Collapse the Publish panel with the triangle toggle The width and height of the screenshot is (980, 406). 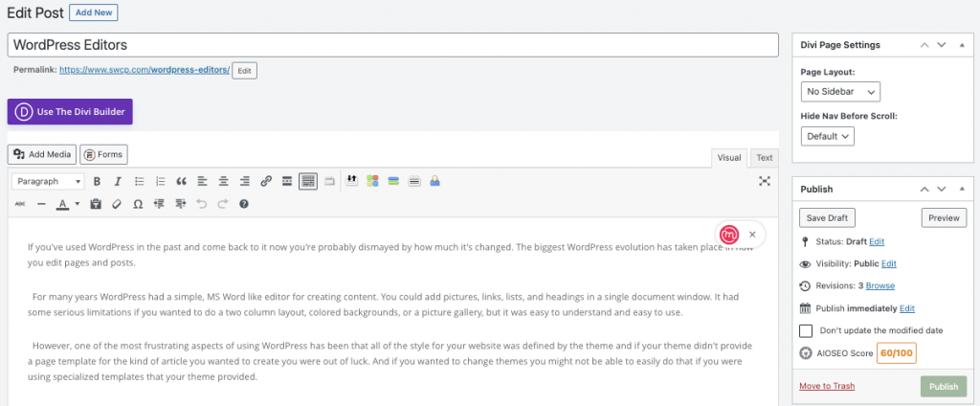[962, 190]
